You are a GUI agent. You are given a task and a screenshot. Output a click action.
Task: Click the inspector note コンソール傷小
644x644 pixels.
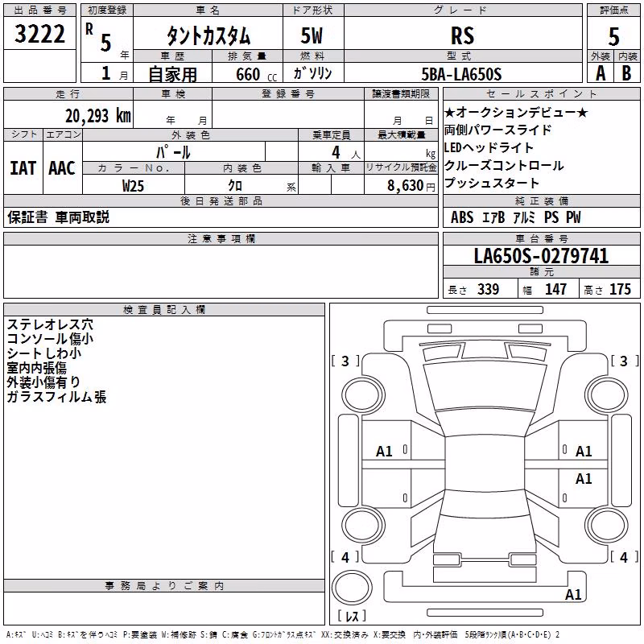coord(50,339)
